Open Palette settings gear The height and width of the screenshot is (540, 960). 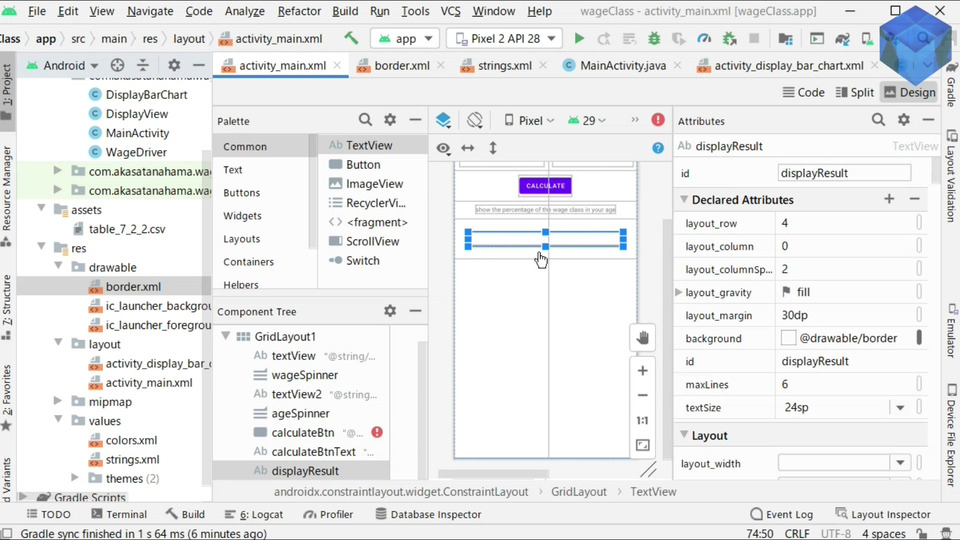point(390,120)
